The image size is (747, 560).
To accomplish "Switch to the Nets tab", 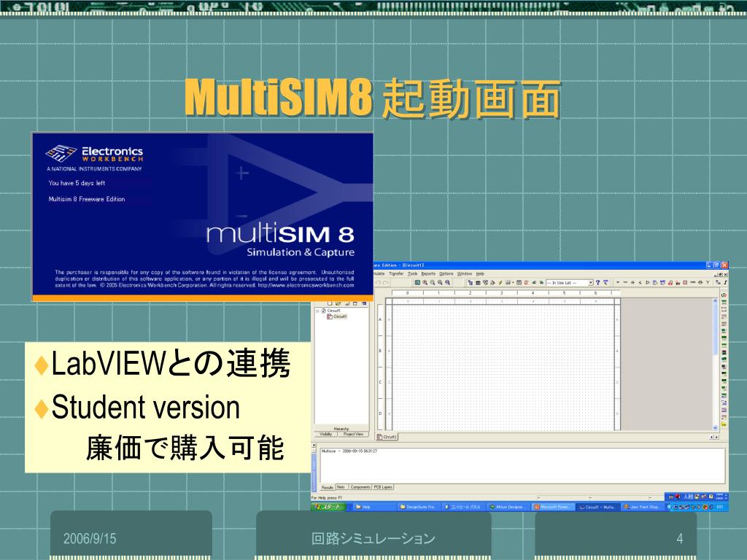I will coord(341,487).
